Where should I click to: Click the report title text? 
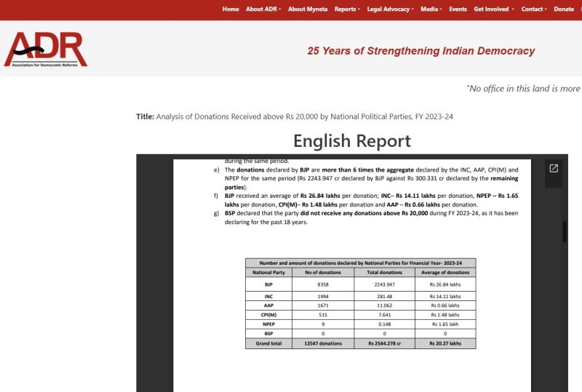point(304,116)
